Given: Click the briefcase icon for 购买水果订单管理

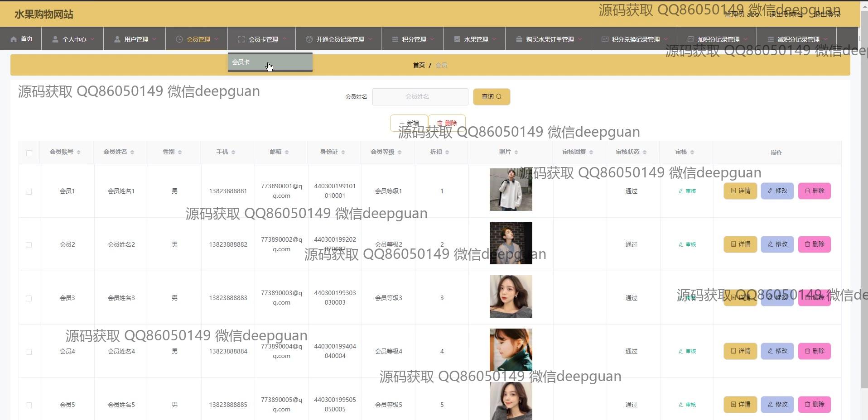Looking at the screenshot, I should click(x=519, y=40).
